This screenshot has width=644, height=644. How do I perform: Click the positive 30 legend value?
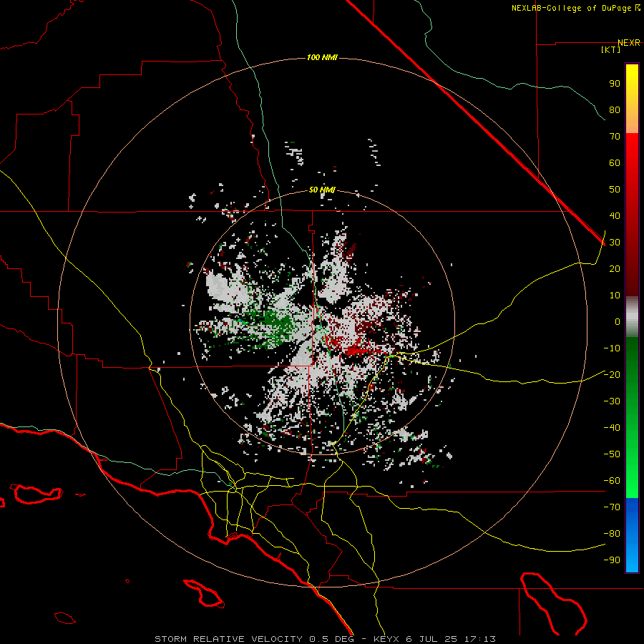point(615,243)
